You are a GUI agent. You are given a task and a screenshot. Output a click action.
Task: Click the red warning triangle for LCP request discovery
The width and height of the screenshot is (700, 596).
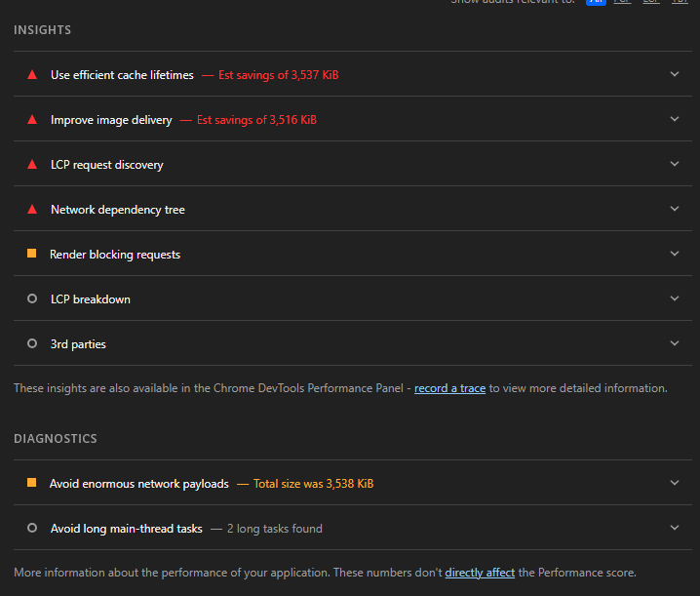(32, 165)
